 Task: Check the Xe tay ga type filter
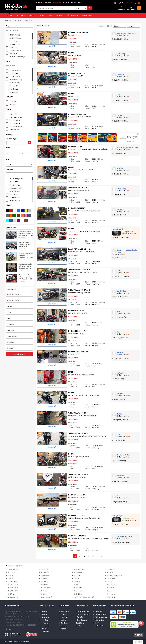pos(7,70)
